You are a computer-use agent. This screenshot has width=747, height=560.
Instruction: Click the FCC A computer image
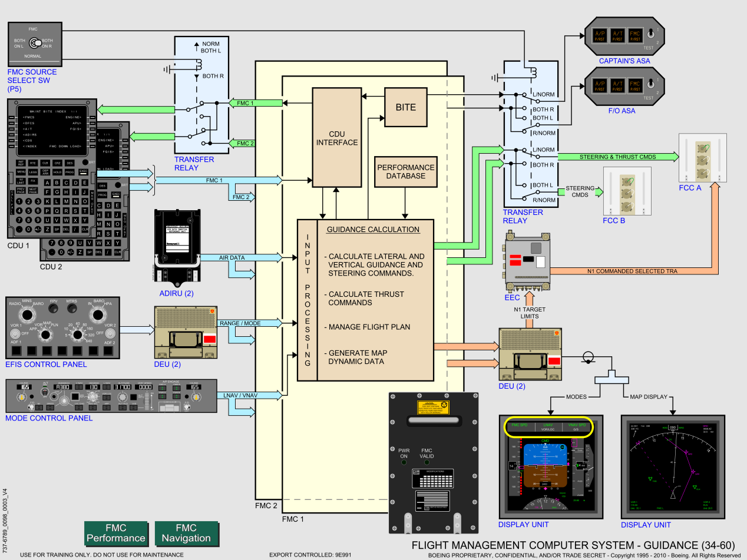click(701, 159)
